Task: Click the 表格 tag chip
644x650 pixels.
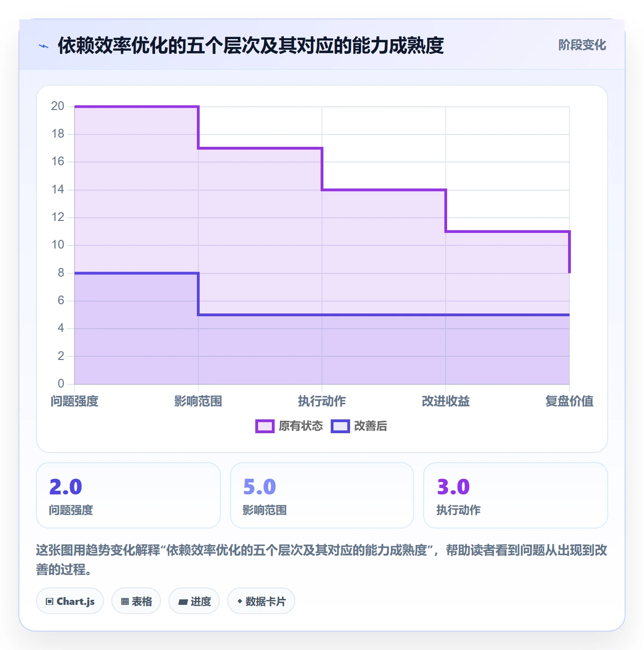Action: 136,601
